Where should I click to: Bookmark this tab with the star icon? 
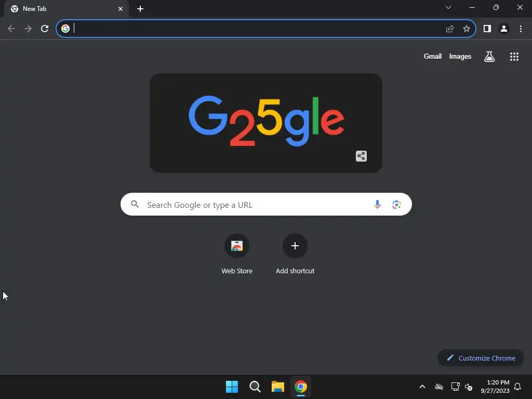click(x=467, y=29)
